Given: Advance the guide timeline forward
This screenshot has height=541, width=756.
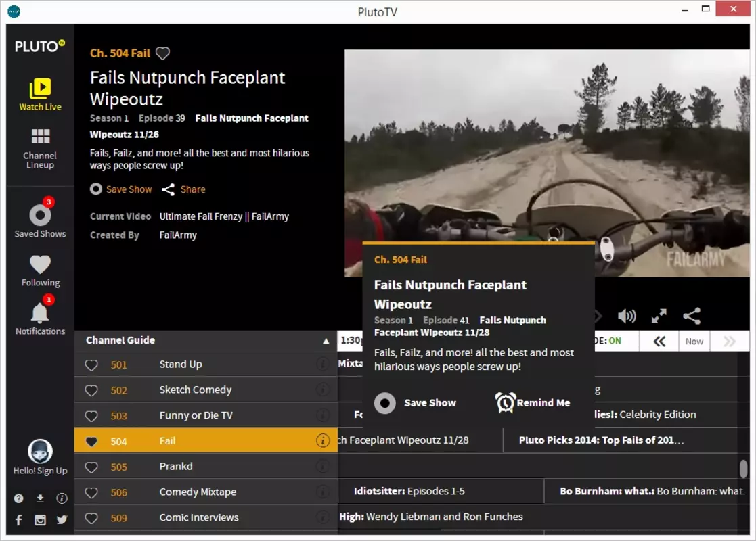Looking at the screenshot, I should (730, 342).
